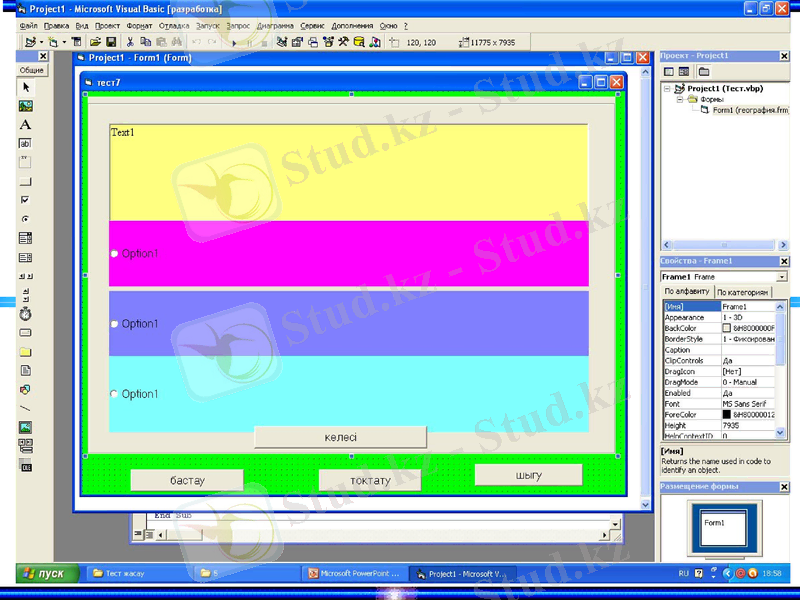Toggle Folders view in Project panel
This screenshot has width=800, height=600.
703,72
